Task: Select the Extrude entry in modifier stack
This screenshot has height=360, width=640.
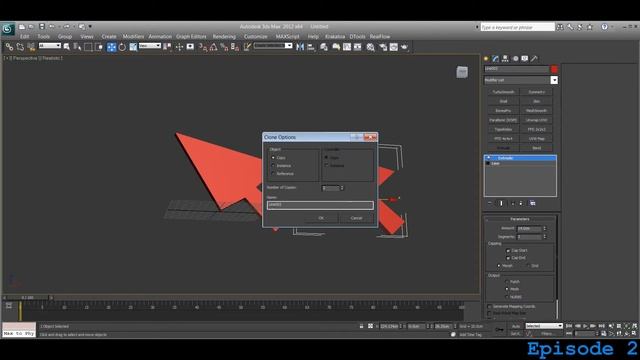Action: (520, 158)
